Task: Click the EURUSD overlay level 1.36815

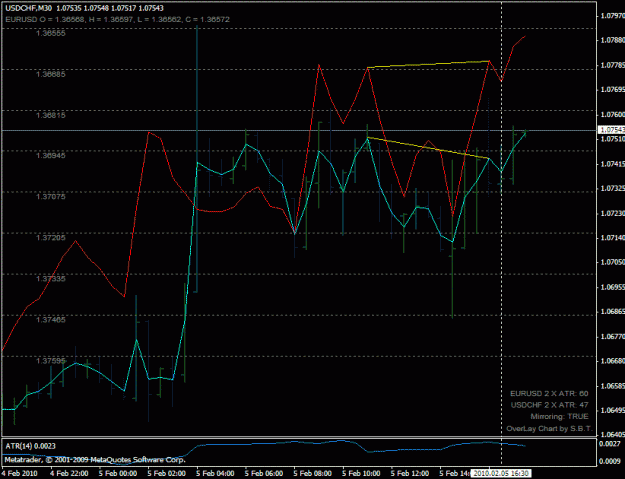Action: pyautogui.click(x=51, y=115)
